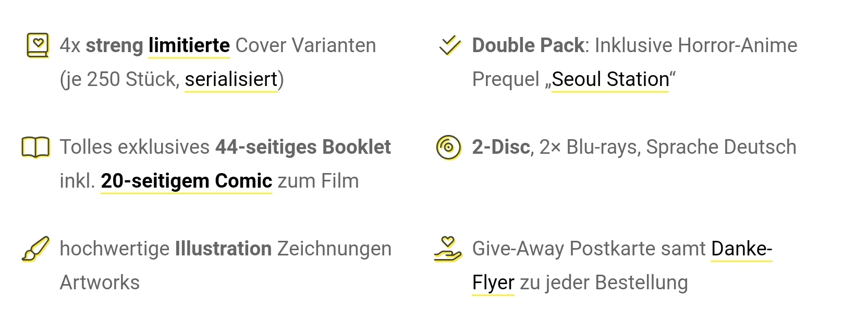Click the hand with heart icon
The height and width of the screenshot is (319, 868).
click(448, 249)
